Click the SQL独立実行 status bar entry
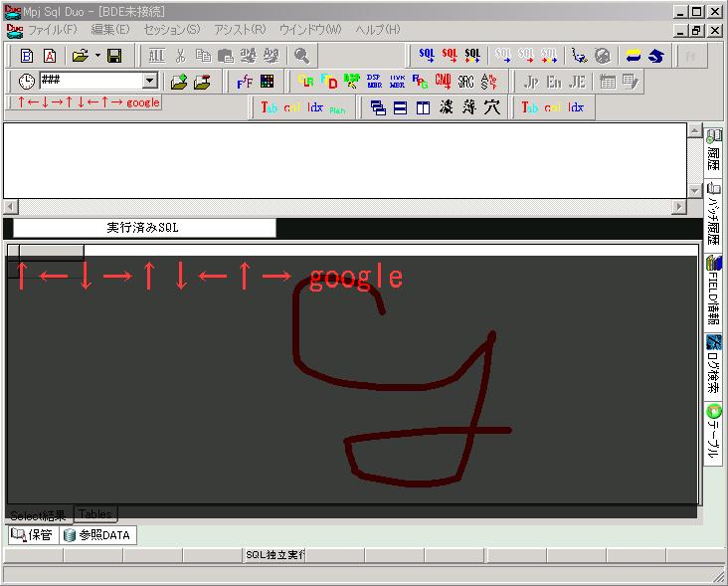This screenshot has width=728, height=586. (x=274, y=555)
